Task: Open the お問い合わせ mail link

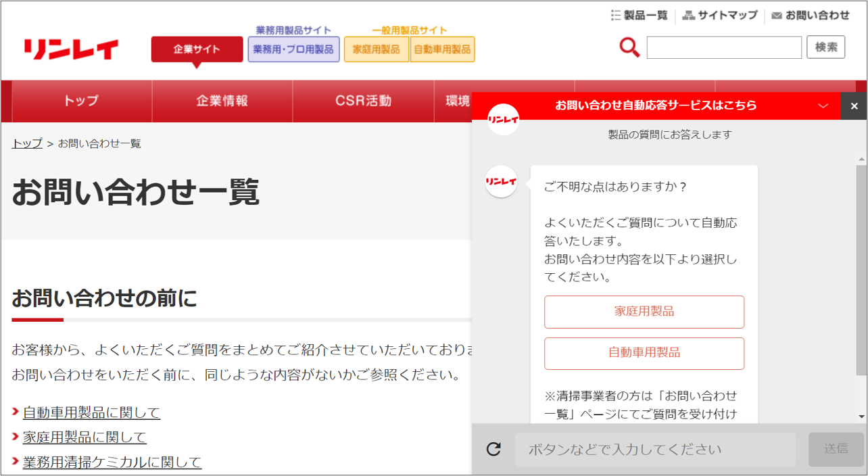Action: pyautogui.click(x=811, y=15)
